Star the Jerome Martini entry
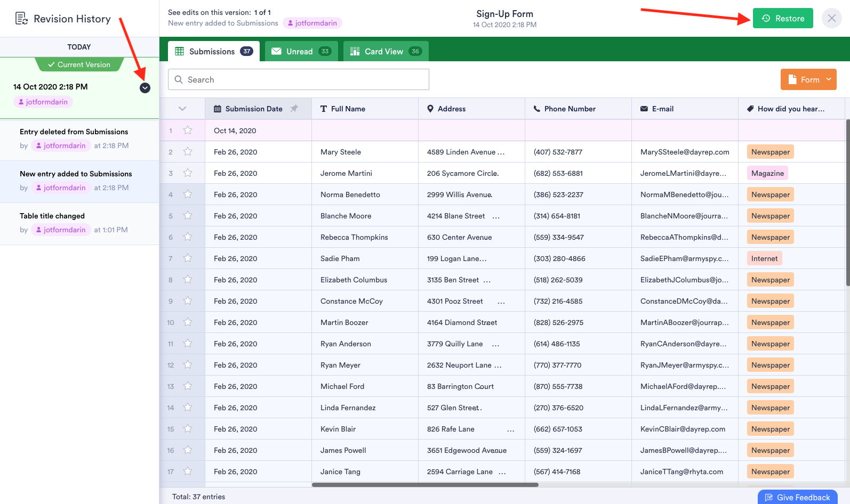 [188, 173]
